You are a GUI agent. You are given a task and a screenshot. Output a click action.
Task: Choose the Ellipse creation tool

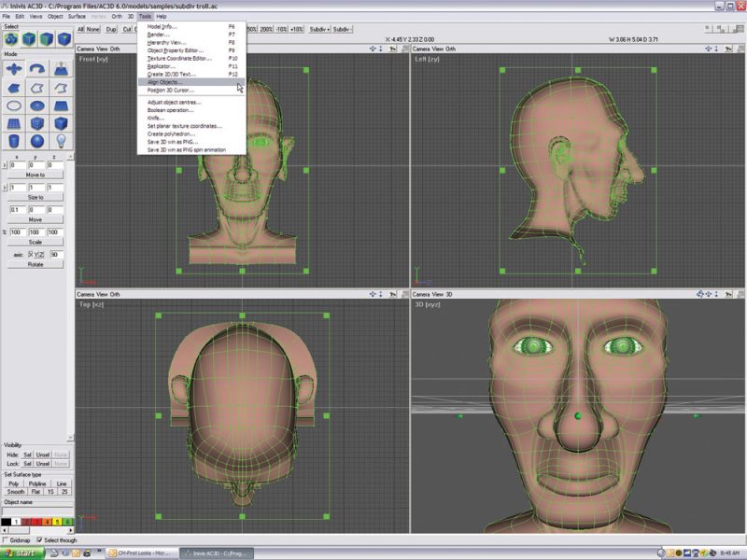[x=14, y=105]
